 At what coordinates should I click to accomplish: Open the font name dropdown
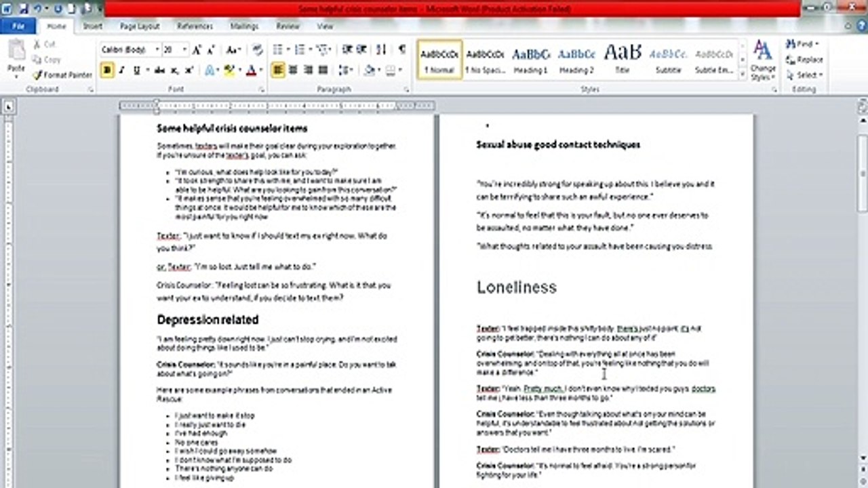(x=157, y=50)
